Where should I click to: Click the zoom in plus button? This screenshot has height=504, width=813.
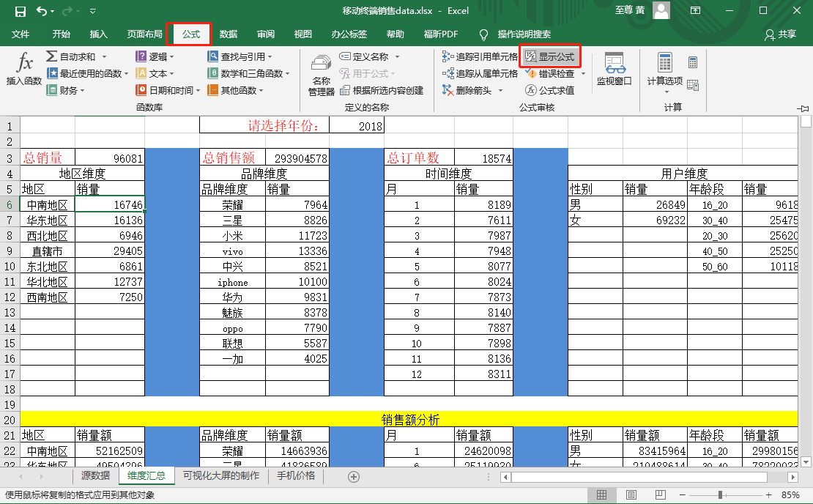point(768,495)
